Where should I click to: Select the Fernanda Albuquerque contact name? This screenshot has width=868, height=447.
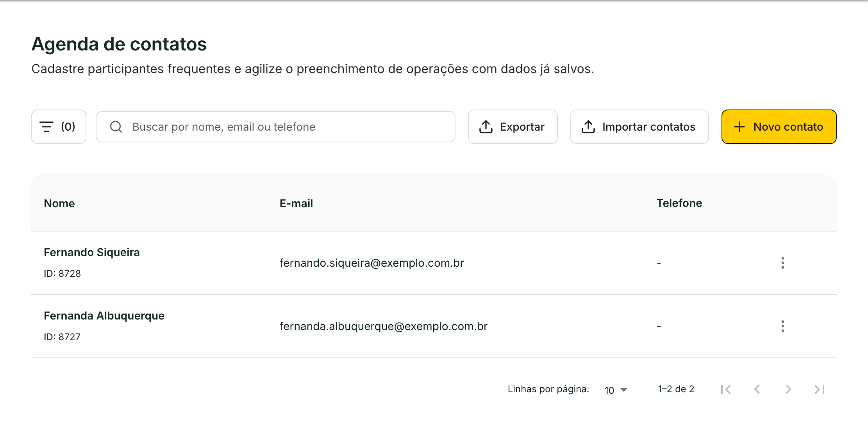point(104,316)
